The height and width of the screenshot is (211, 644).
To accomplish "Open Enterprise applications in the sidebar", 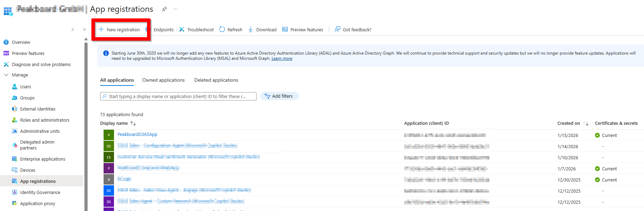I will coord(42,159).
